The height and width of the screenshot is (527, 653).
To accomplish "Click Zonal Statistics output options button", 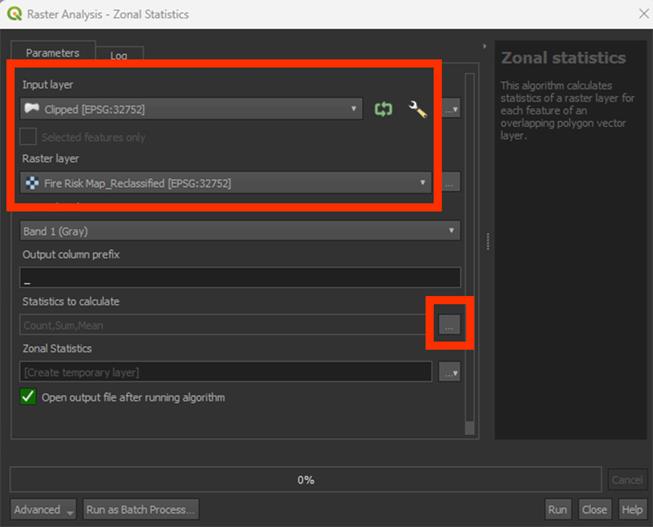I will pos(450,372).
